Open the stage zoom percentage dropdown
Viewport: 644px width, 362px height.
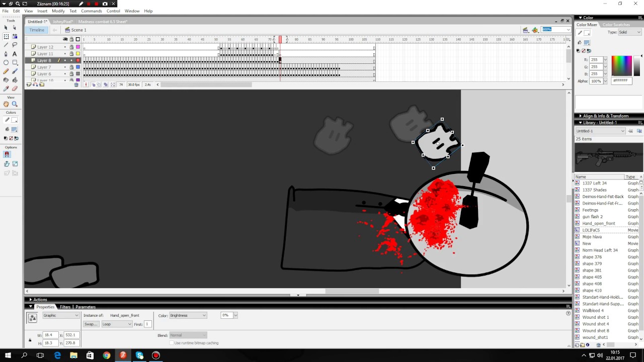(569, 30)
